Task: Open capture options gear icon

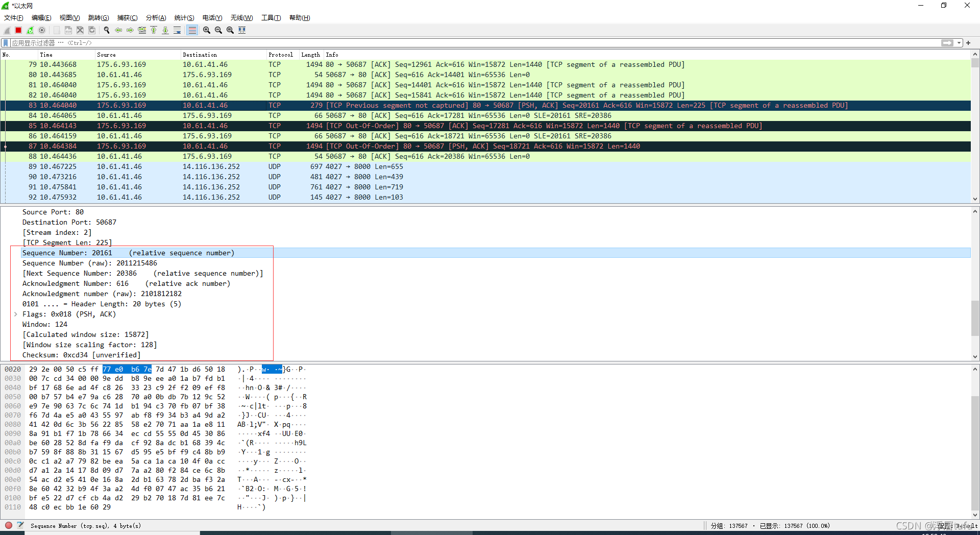Action: tap(42, 30)
